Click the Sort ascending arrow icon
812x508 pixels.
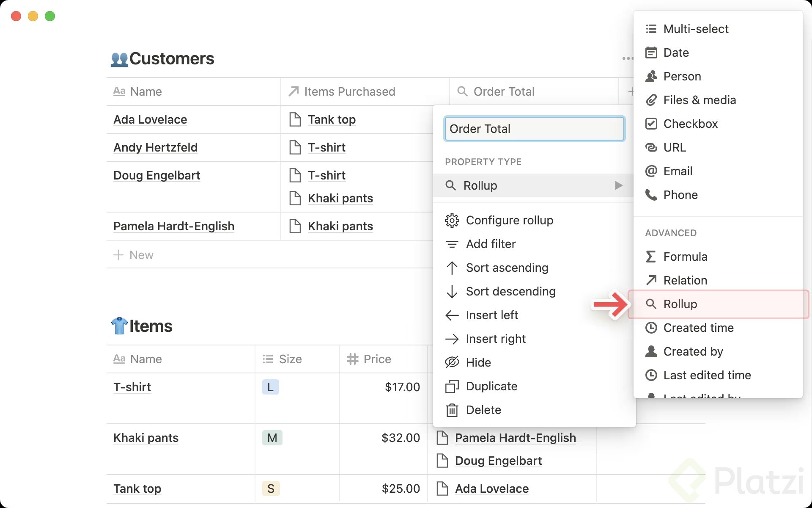[x=452, y=268]
